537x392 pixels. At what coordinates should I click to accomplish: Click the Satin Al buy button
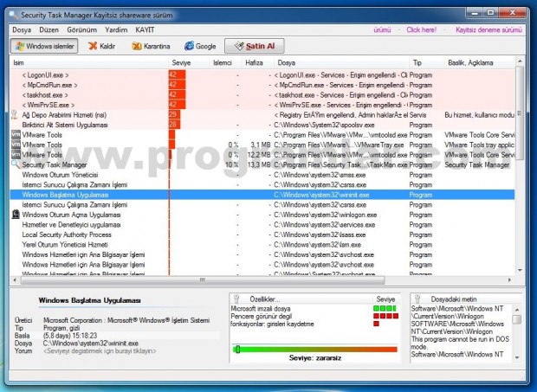[x=255, y=46]
